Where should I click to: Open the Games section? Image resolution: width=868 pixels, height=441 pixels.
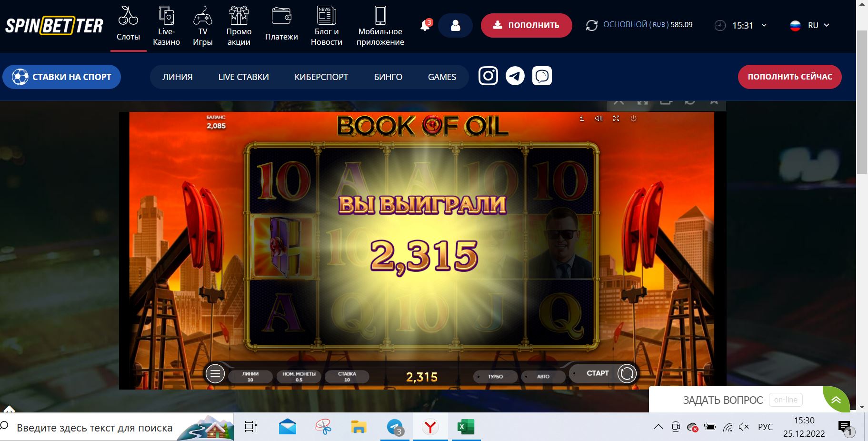tap(442, 77)
